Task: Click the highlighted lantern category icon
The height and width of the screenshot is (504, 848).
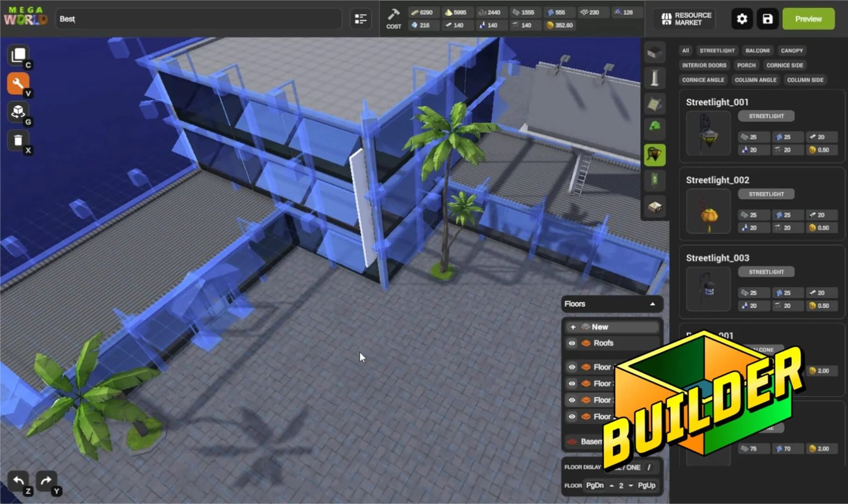Action: (654, 155)
